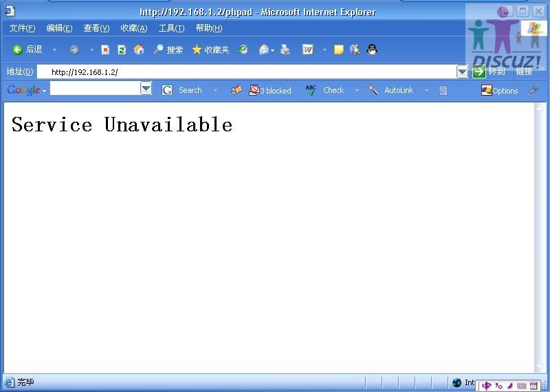This screenshot has width=550, height=392.
Task: Click the IME 中 language indicator
Action: (x=486, y=386)
